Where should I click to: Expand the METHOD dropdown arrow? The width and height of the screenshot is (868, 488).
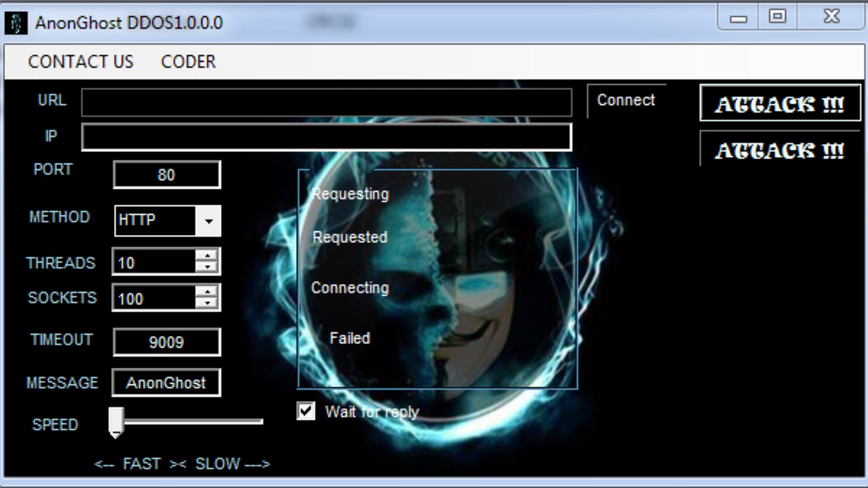208,221
